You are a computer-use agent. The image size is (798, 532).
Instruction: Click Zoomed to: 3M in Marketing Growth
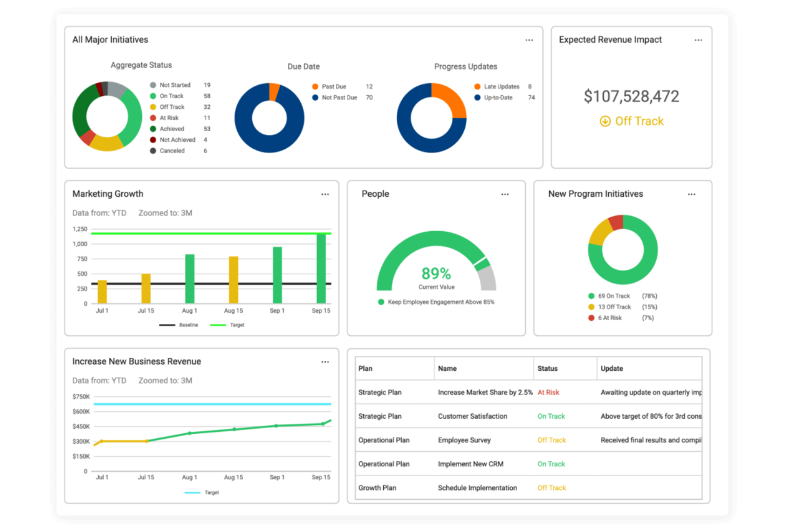pos(165,213)
